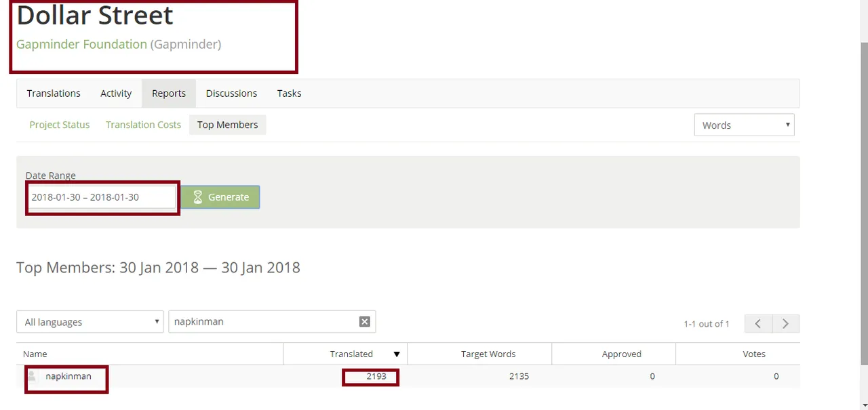Open the Words unit dropdown
Screen dimensions: 868x410
click(744, 125)
